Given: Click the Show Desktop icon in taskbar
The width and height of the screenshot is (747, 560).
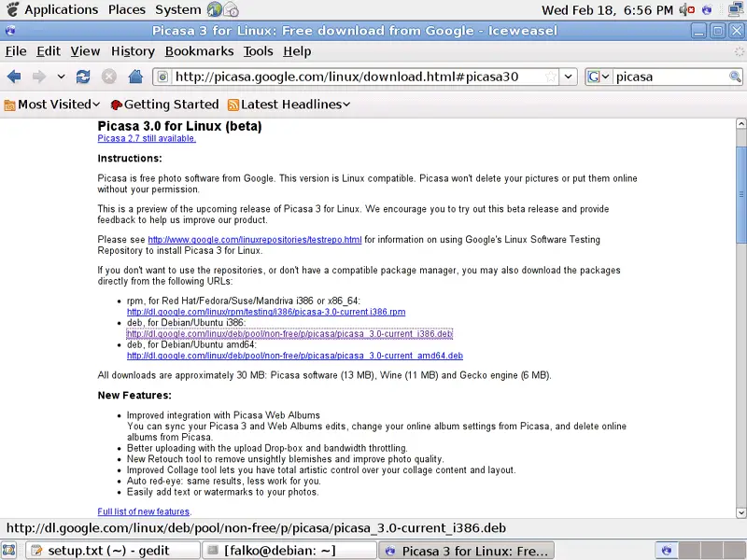Looking at the screenshot, I should coord(9,551).
